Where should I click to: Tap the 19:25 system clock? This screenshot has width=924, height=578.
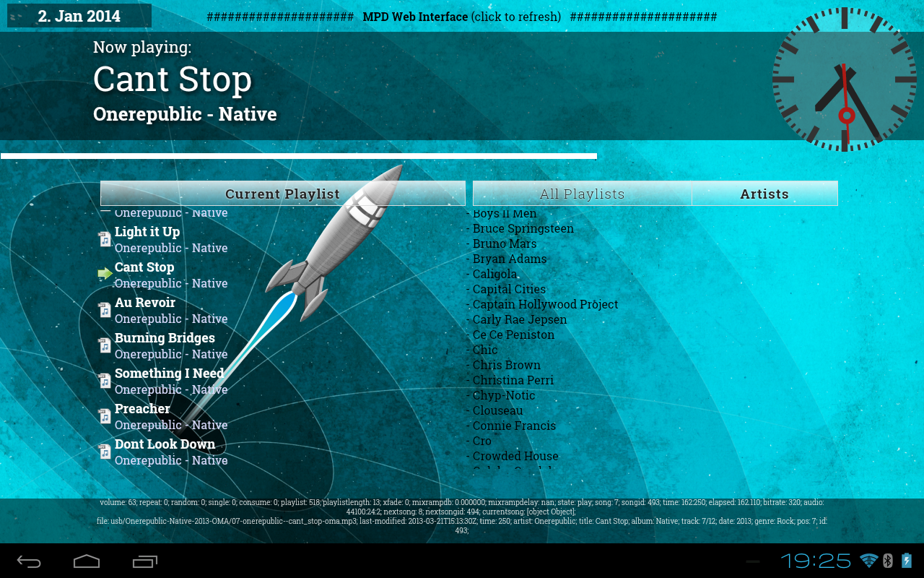point(816,561)
